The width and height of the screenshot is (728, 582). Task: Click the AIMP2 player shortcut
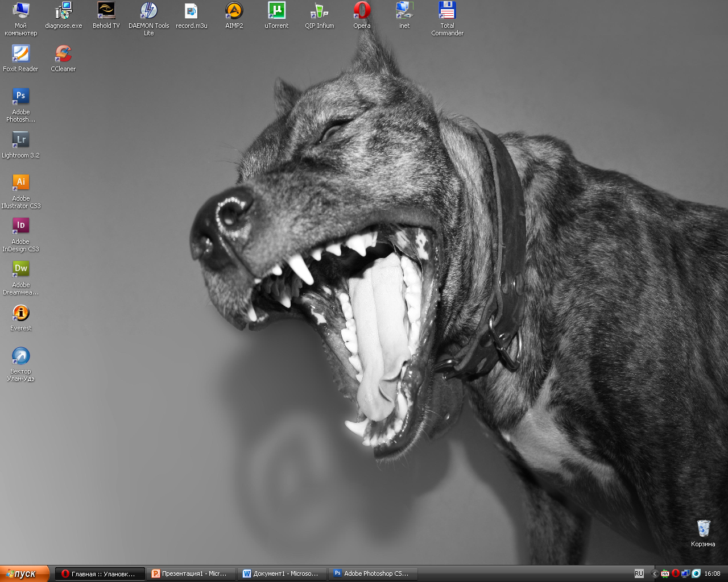point(234,11)
